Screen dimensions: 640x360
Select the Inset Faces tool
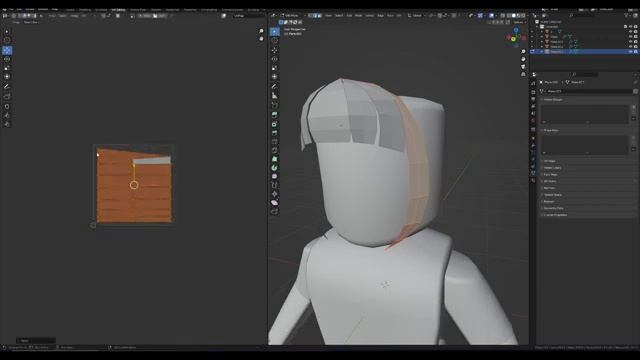pyautogui.click(x=275, y=124)
